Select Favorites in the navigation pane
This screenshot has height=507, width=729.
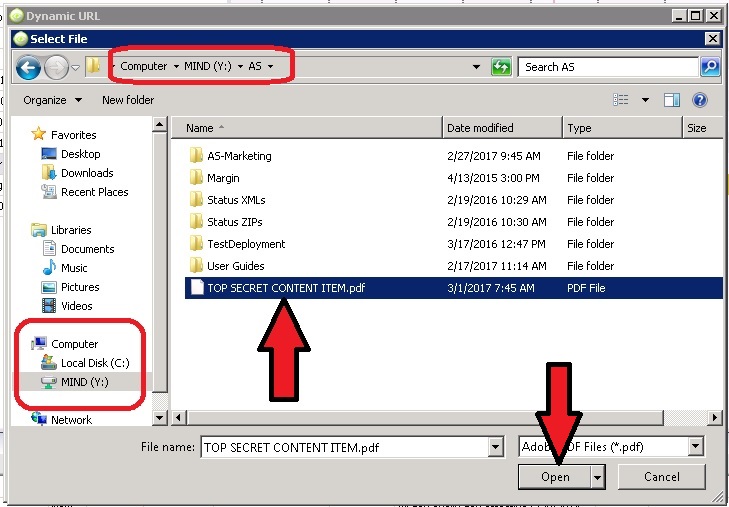coord(64,135)
